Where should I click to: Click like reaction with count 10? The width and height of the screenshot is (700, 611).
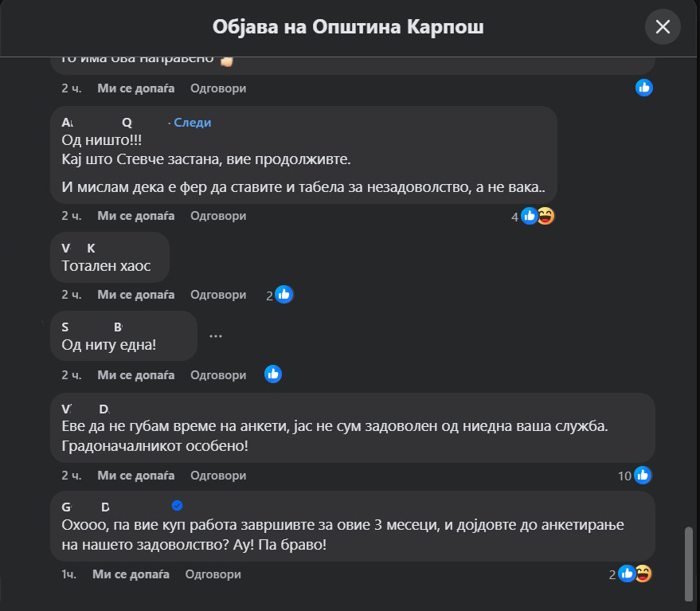click(643, 476)
